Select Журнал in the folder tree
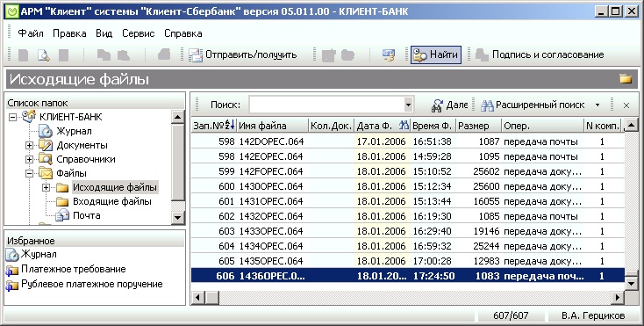Viewport: 644px width, 326px height. click(74, 131)
